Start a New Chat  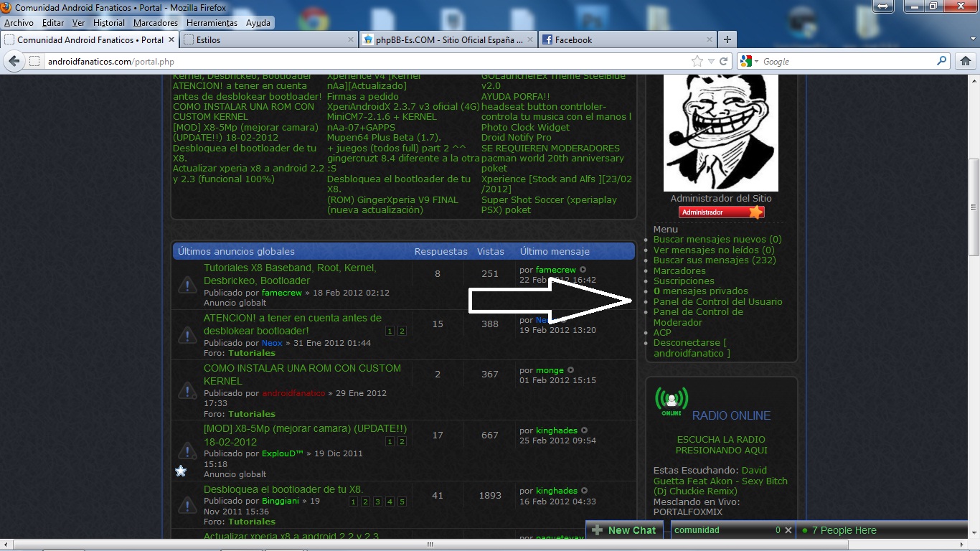pyautogui.click(x=624, y=530)
